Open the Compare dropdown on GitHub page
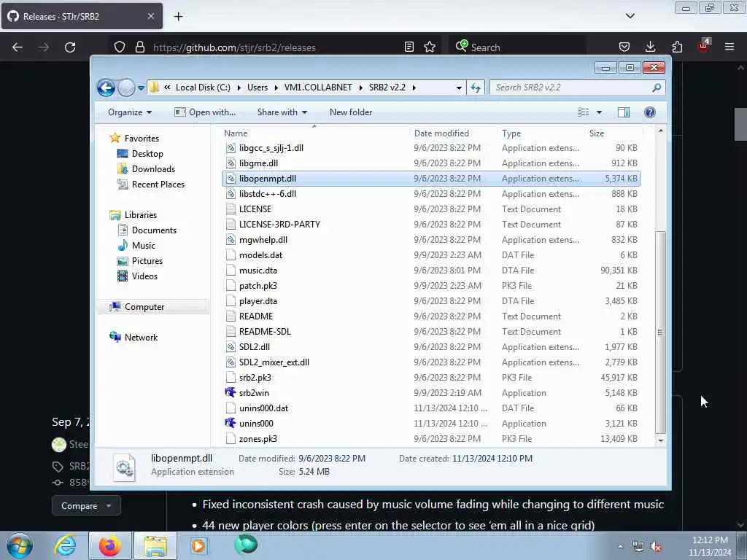747x560 pixels. pyautogui.click(x=86, y=506)
